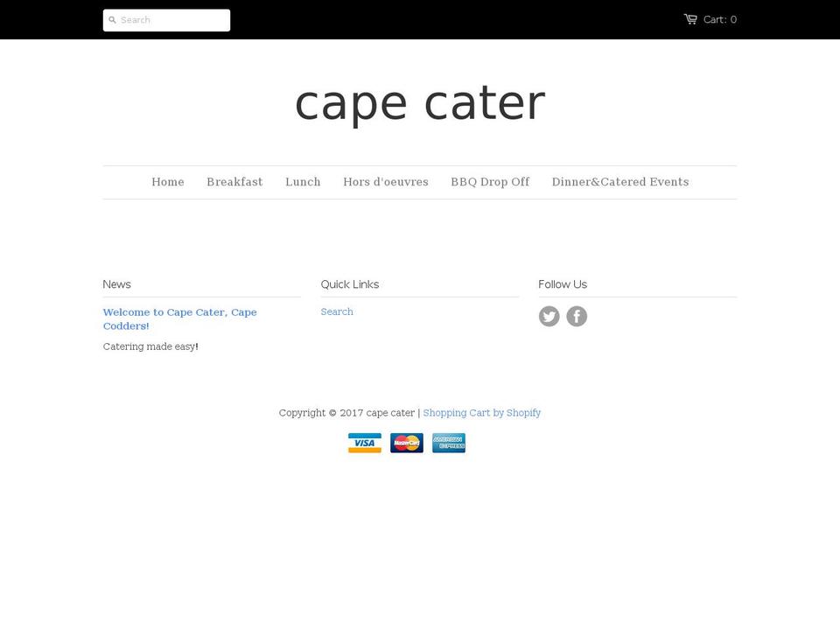This screenshot has height=630, width=840.
Task: Select the Lunch navigation link
Action: click(303, 182)
